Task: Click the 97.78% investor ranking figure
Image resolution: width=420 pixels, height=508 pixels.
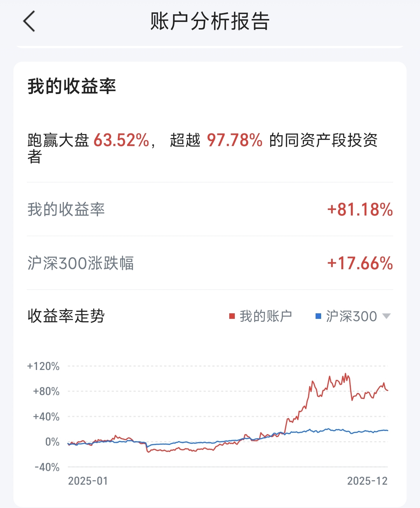Action: coord(235,140)
